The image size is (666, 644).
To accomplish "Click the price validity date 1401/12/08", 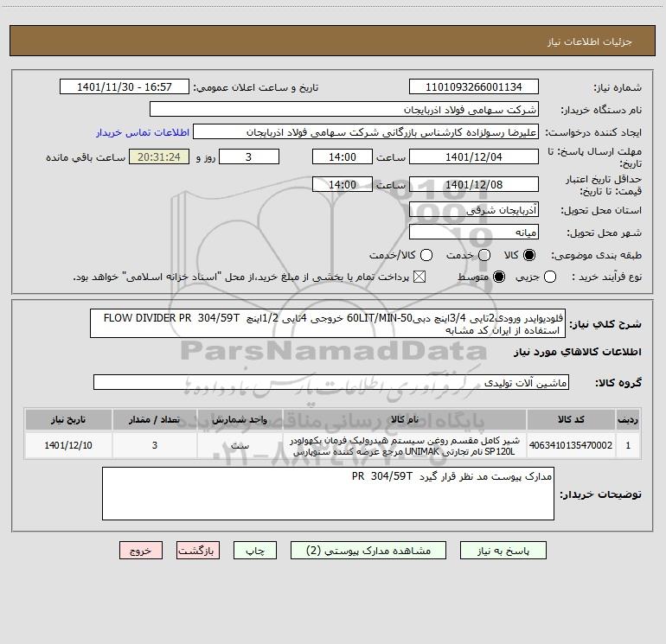I will coord(474,185).
